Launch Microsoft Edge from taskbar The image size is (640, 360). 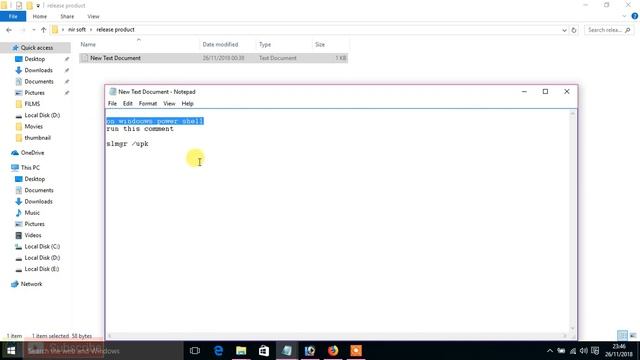[x=218, y=351]
